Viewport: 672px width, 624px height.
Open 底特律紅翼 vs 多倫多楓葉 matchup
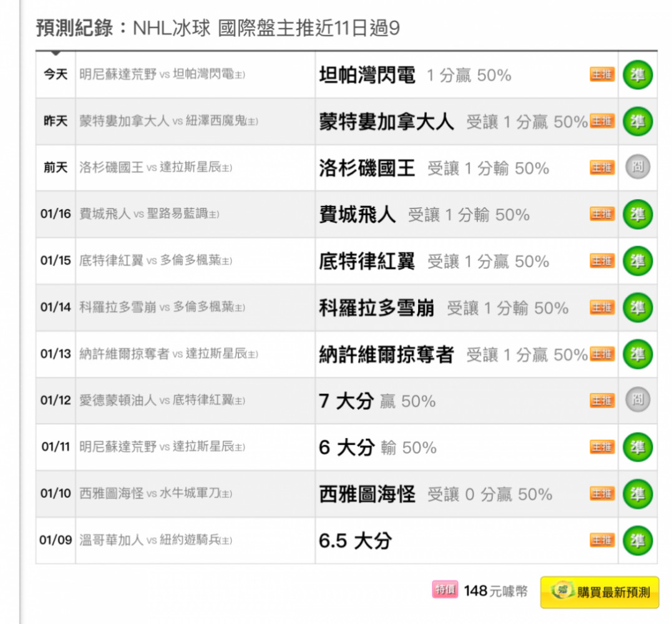pos(156,261)
